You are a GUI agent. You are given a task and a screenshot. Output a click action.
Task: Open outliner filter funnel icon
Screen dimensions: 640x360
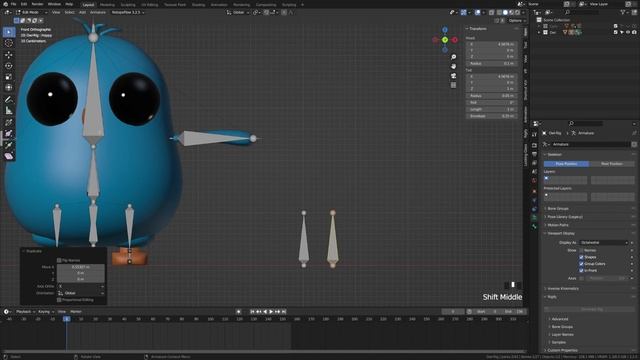coord(623,13)
